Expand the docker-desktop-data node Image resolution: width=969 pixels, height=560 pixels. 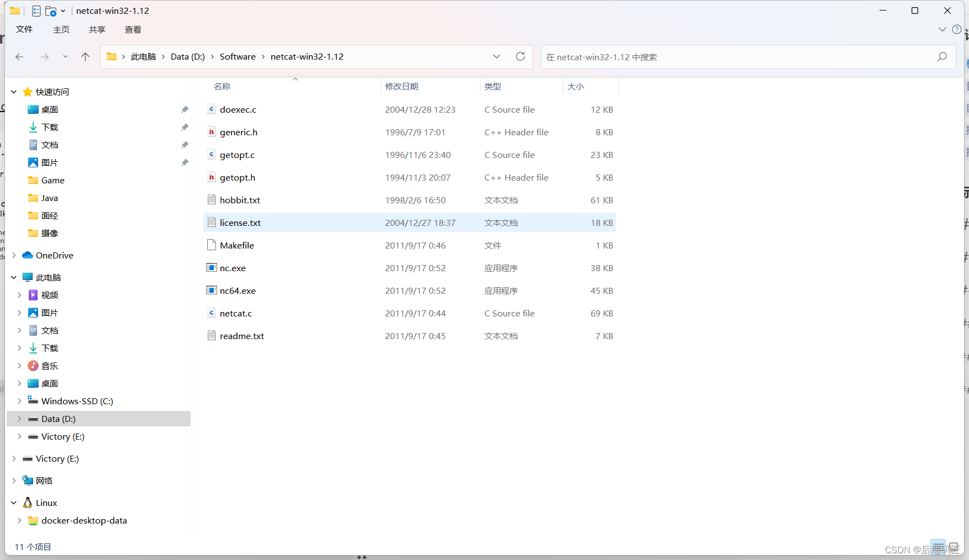click(19, 520)
